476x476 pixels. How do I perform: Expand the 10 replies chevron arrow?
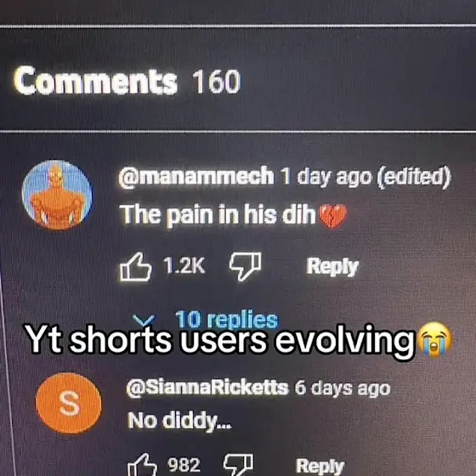click(x=144, y=320)
